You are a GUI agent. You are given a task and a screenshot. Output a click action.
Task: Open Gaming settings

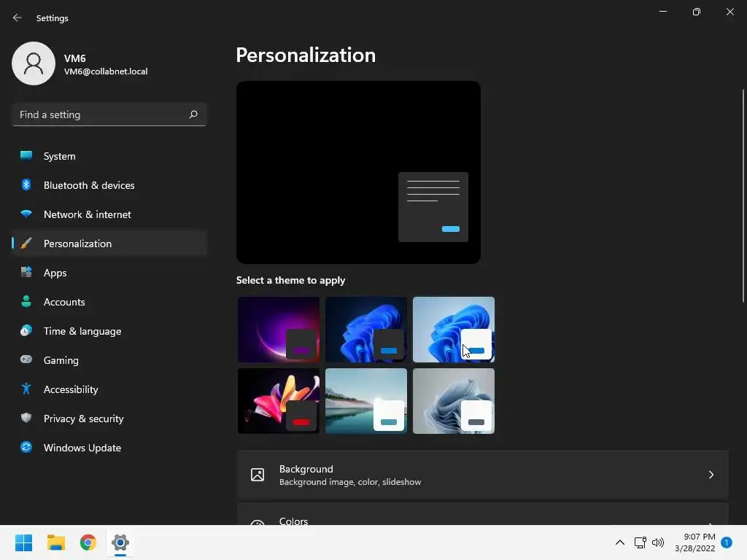[109, 360]
